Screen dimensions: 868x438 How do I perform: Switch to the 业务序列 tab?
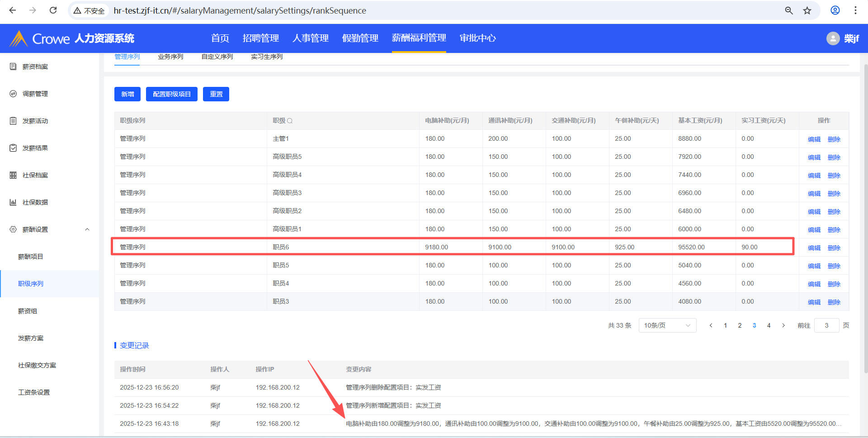pyautogui.click(x=170, y=57)
